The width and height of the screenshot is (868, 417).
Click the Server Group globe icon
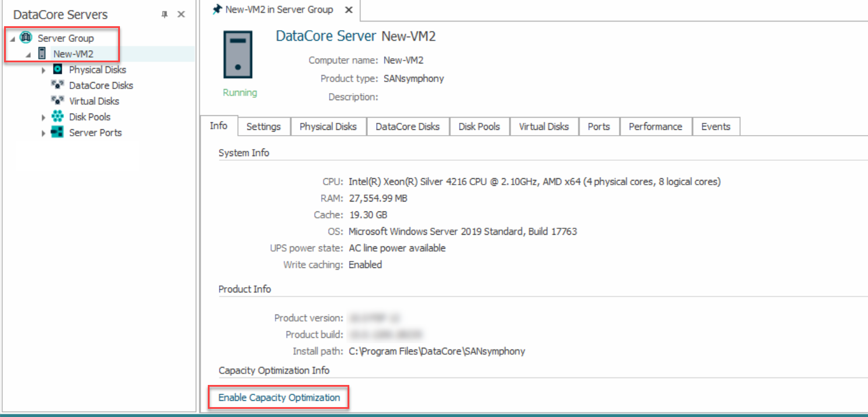[x=24, y=38]
